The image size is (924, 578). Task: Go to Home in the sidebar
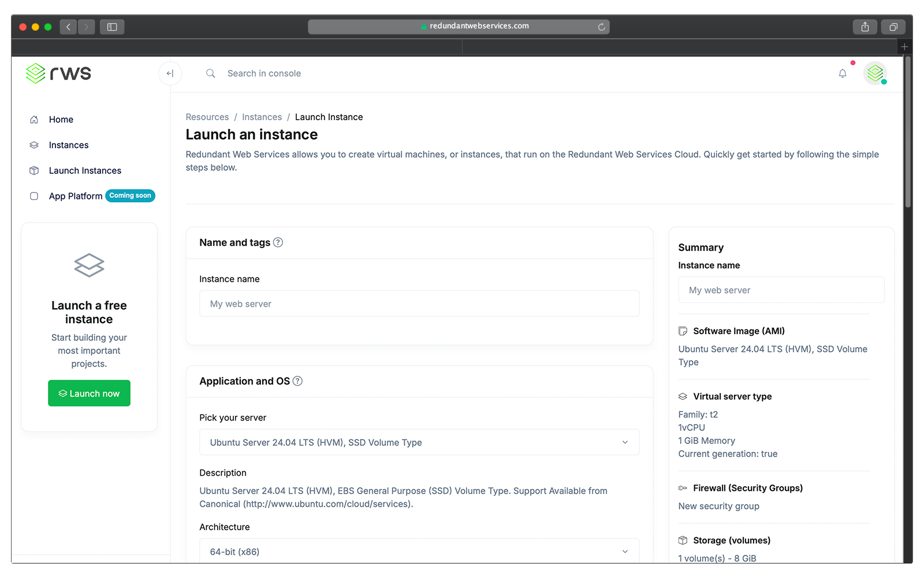pos(61,120)
